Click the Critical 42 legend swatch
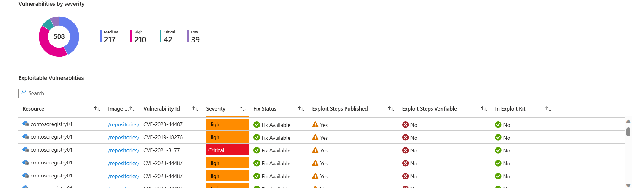Image resolution: width=644 pixels, height=188 pixels. click(161, 36)
